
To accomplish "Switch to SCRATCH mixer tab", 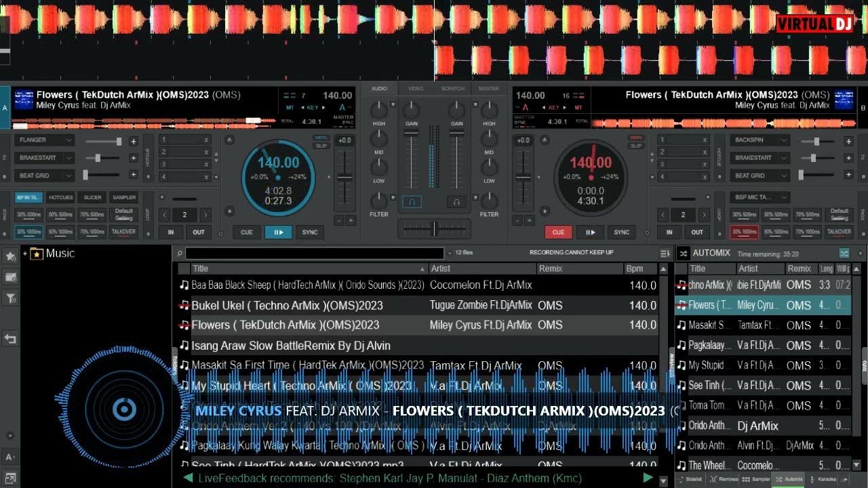I will [453, 89].
